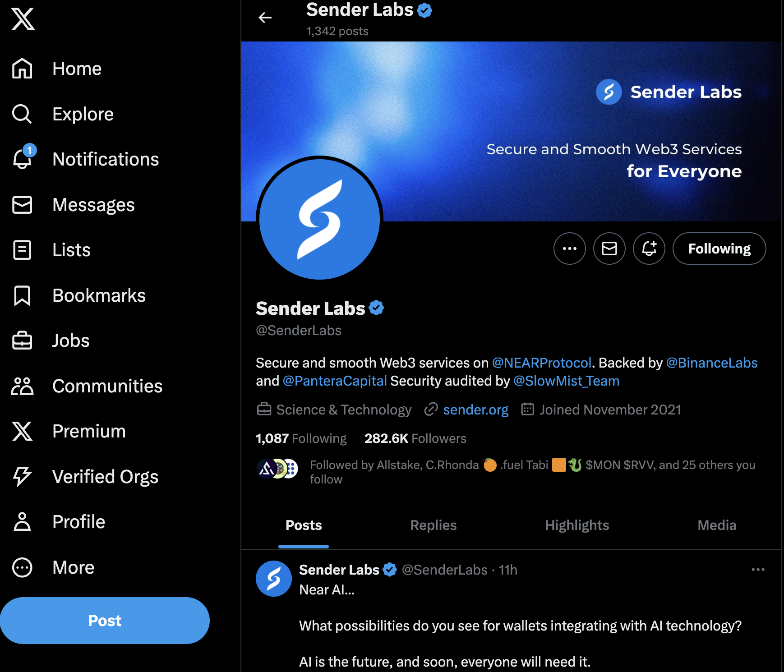
Task: Turn on post notifications bell-plus icon
Action: tap(649, 249)
